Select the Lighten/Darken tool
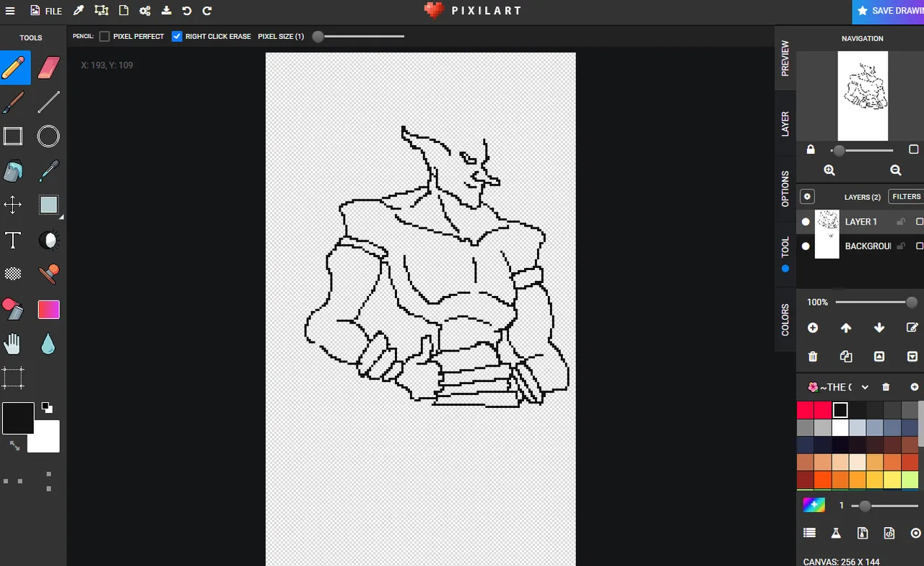 [x=48, y=240]
